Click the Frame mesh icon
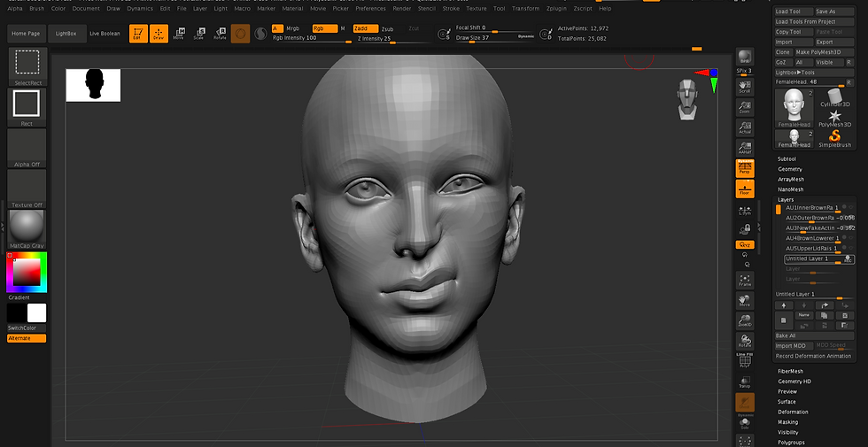 point(745,280)
